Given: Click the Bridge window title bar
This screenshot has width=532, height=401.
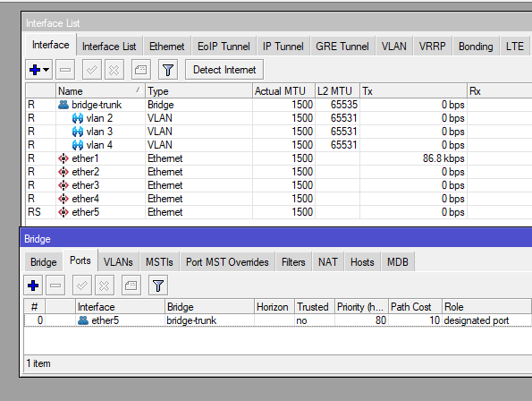Looking at the screenshot, I should pyautogui.click(x=277, y=239).
